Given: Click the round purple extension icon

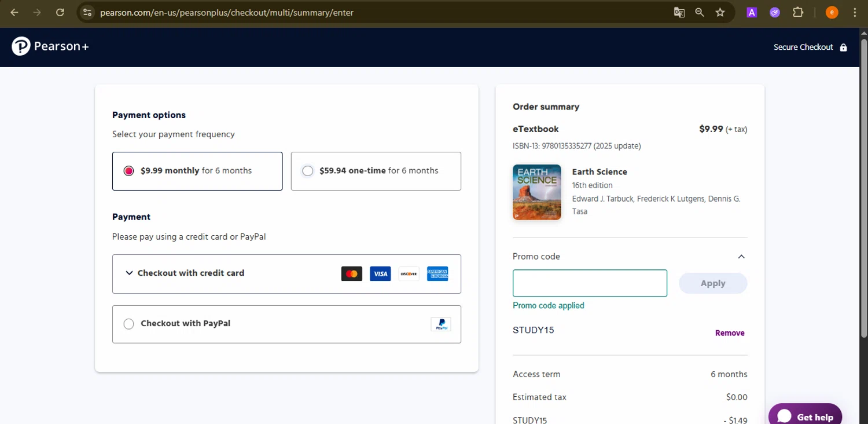Looking at the screenshot, I should tap(775, 12).
